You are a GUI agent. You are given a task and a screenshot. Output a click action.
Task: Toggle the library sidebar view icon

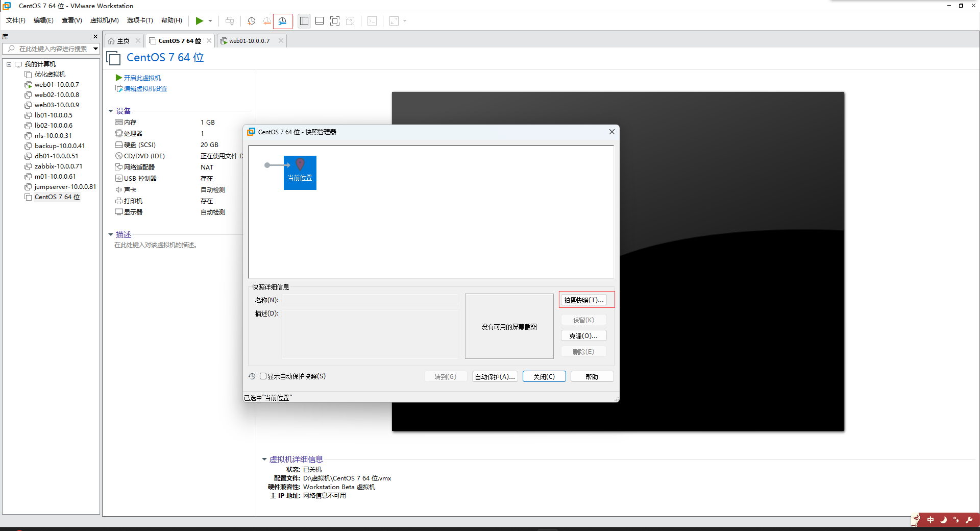[x=304, y=21]
